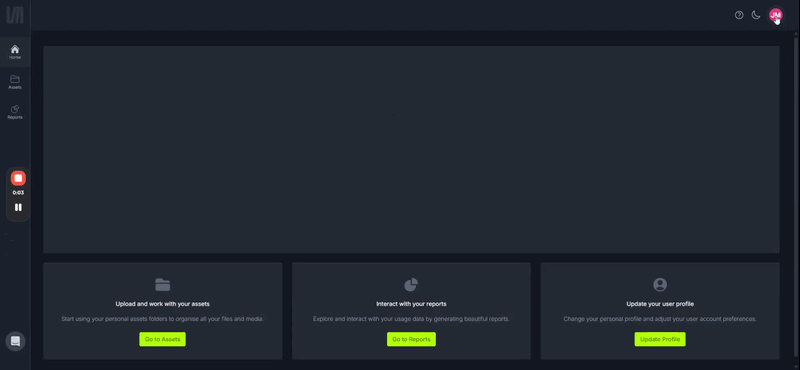Click the recording timer showing 0:03

[18, 193]
